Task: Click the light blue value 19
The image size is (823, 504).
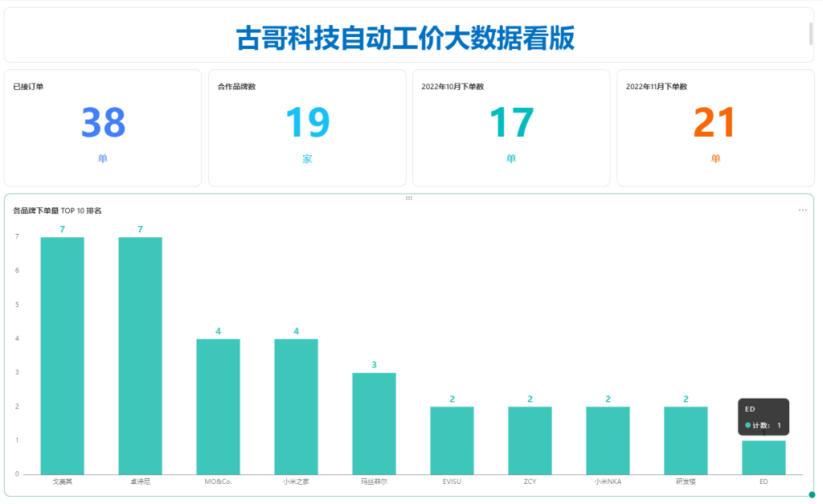Action: pos(308,122)
